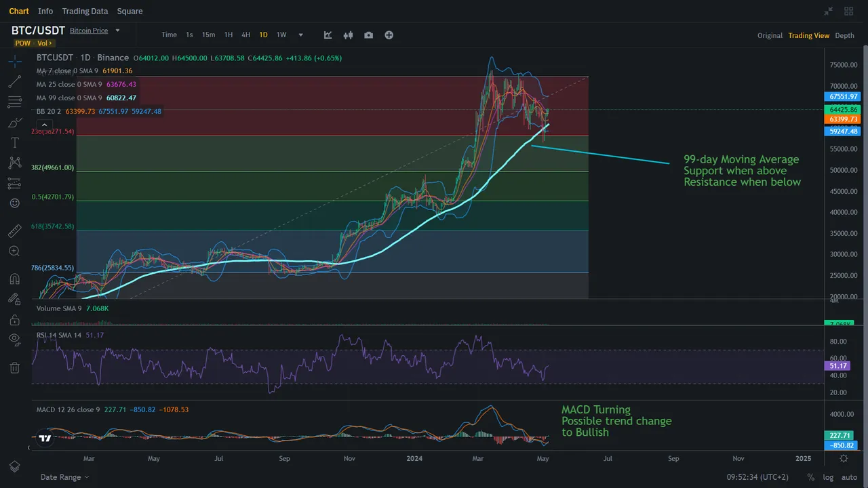Click the exit fullscreen arrows icon
Screen dimensions: 868x488
[x=828, y=11]
